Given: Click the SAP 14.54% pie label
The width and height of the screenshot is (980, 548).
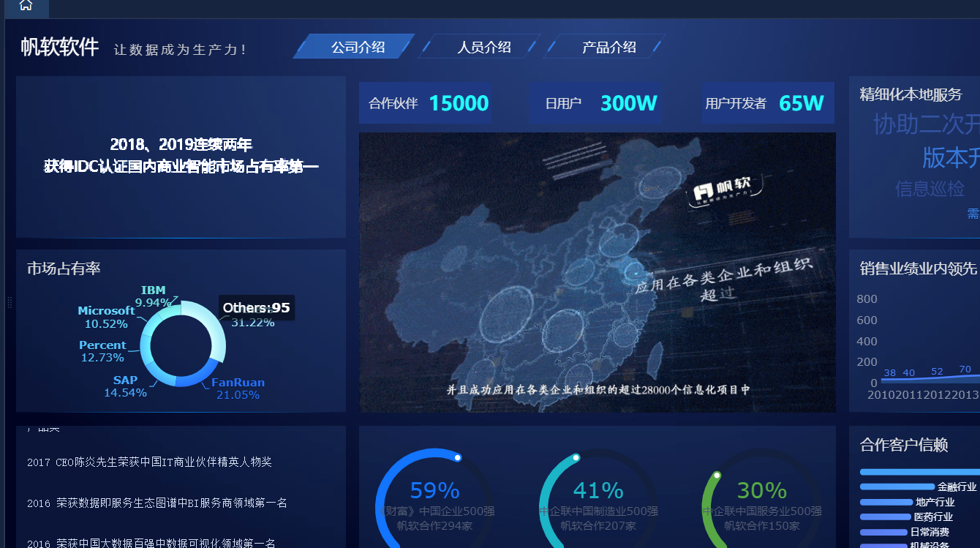Looking at the screenshot, I should click(x=125, y=386).
